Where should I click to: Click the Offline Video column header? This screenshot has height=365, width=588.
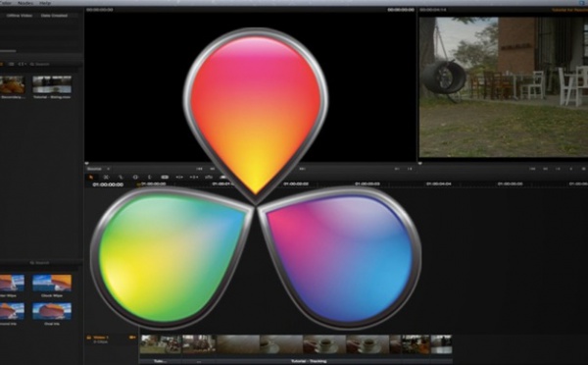tap(20, 16)
